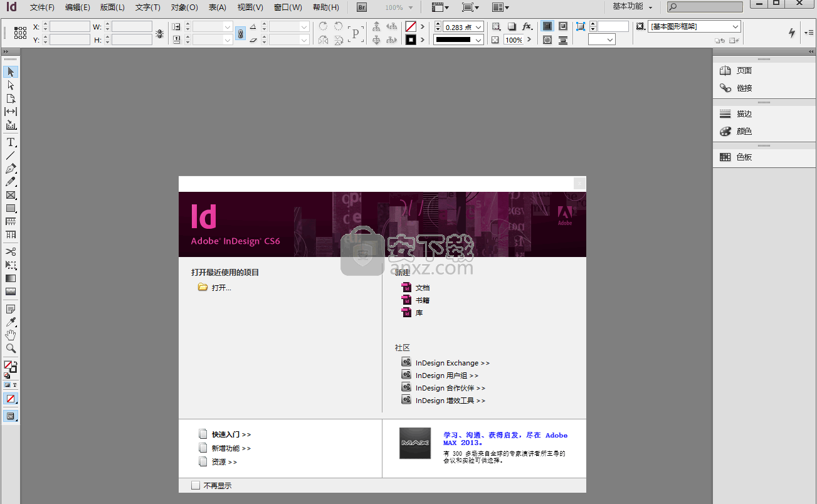The width and height of the screenshot is (817, 504).
Task: Open Adobe Bridge with Br button
Action: pyautogui.click(x=362, y=8)
